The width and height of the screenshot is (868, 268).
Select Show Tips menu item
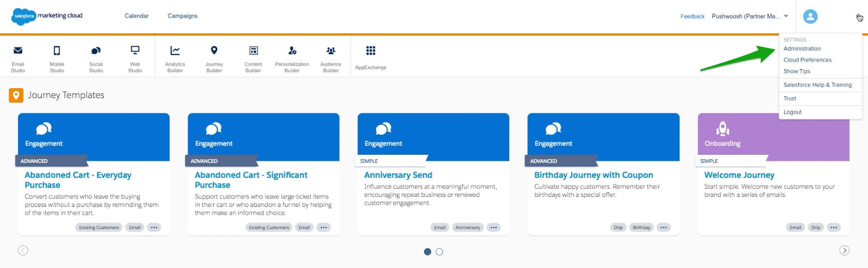(x=797, y=71)
